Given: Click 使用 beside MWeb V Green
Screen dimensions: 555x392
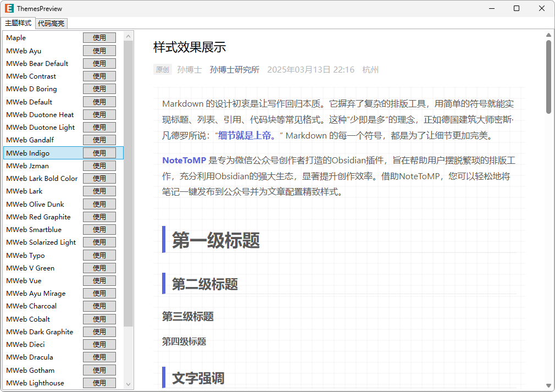Looking at the screenshot, I should click(x=99, y=268).
